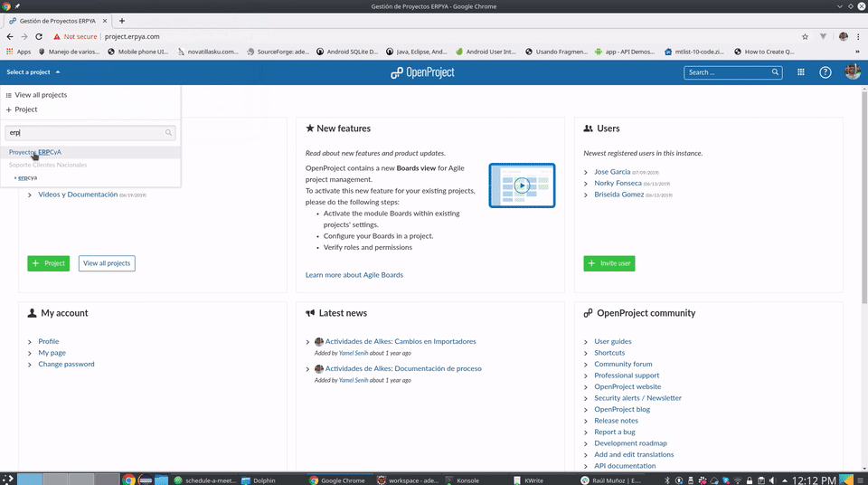The width and height of the screenshot is (868, 485).
Task: Focus the project filter field containing erp
Action: click(x=90, y=132)
